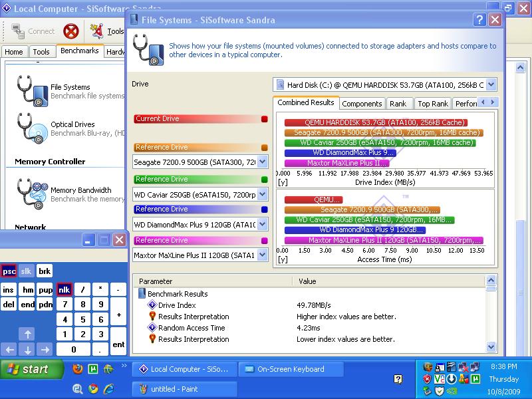Image resolution: width=532 pixels, height=399 pixels.
Task: Click the Start button
Action: [28, 369]
